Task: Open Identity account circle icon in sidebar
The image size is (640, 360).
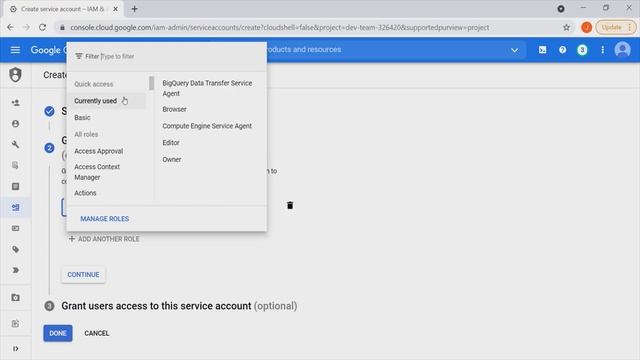Action: click(x=16, y=123)
